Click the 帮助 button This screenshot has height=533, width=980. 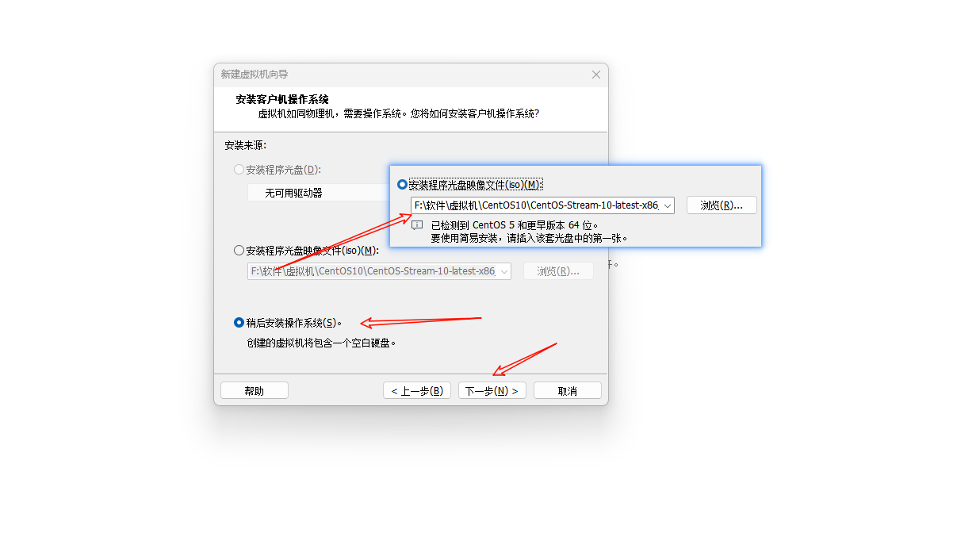[255, 391]
